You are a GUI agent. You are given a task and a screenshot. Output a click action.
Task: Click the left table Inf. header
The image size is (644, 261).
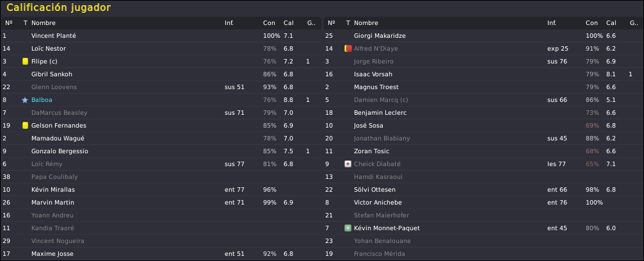point(229,23)
